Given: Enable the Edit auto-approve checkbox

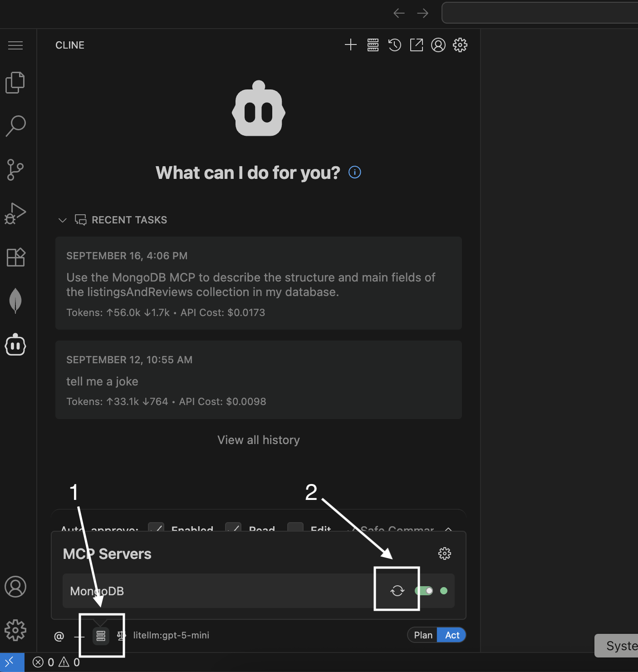Looking at the screenshot, I should click(x=295, y=528).
